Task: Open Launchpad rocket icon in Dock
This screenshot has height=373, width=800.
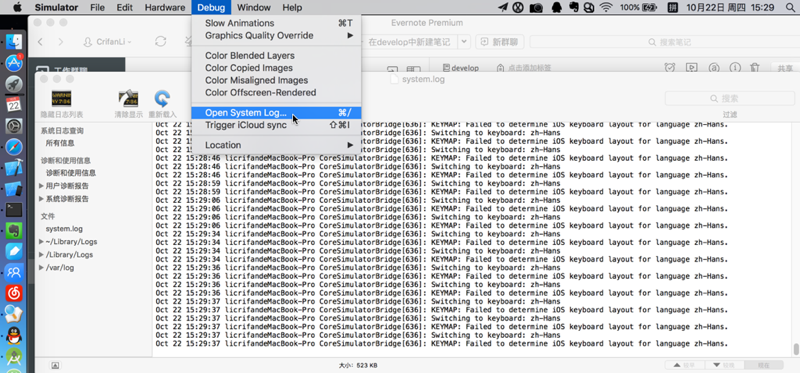Action: 14,84
